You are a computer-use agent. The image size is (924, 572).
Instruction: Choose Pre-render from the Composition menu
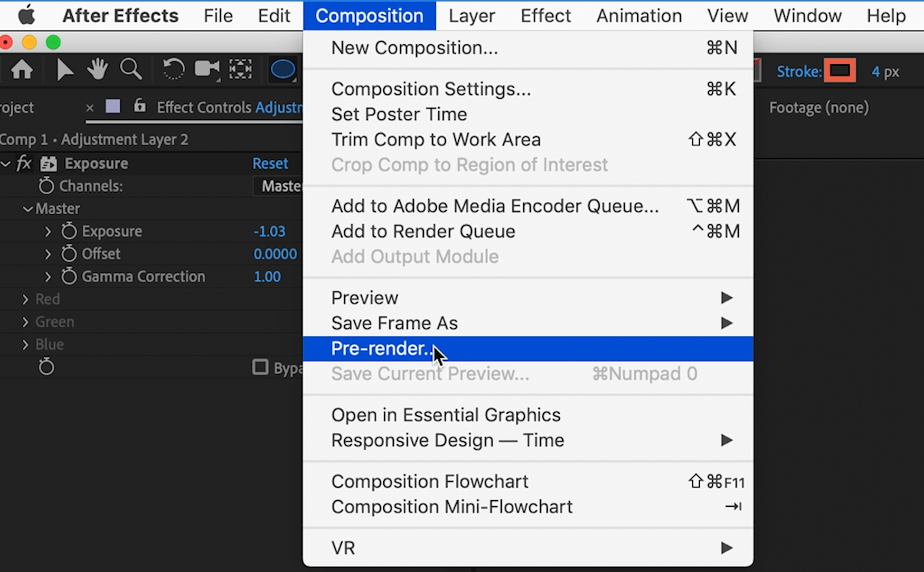pos(382,349)
